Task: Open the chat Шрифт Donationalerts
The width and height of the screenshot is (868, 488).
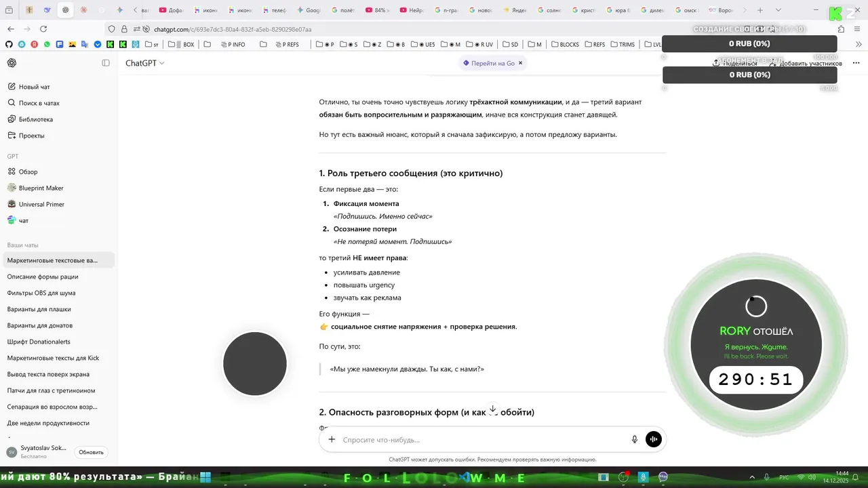Action: click(39, 342)
